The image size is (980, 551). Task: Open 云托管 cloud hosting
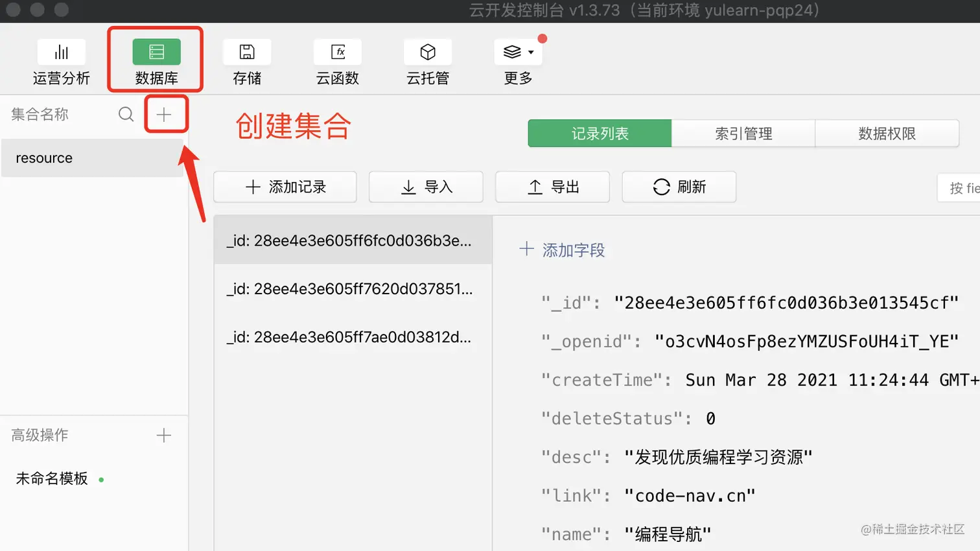[x=427, y=60]
